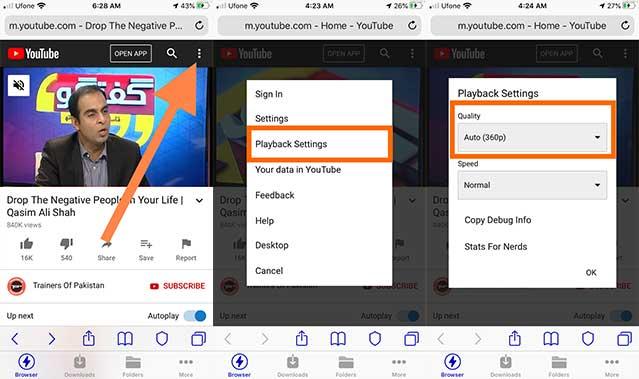Toggle the Autoplay switch in the left phone
Viewport: 639px width, 379px height.
[x=195, y=316]
